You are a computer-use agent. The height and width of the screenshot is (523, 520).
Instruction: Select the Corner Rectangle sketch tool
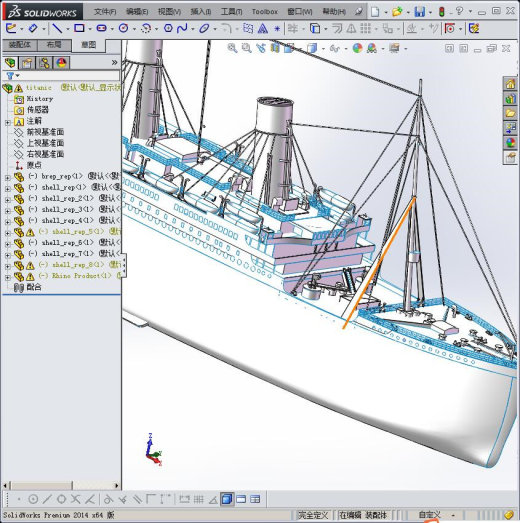tap(79, 28)
